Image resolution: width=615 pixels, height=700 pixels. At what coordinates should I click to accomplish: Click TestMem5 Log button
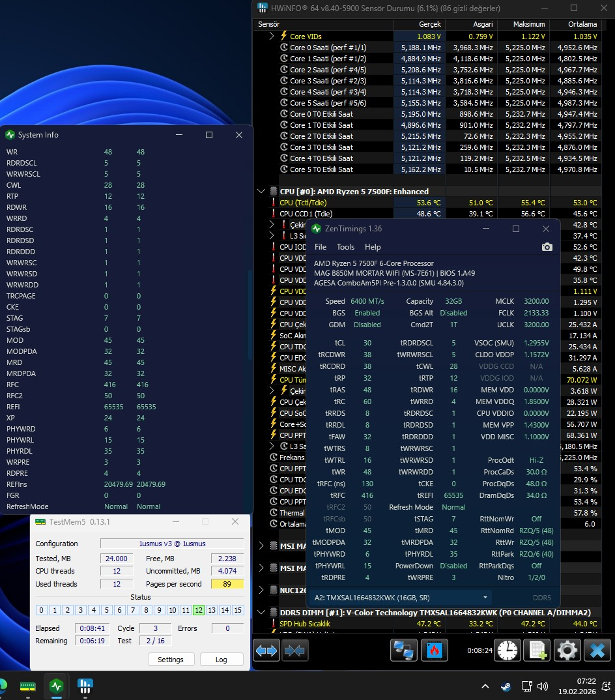pyautogui.click(x=222, y=660)
